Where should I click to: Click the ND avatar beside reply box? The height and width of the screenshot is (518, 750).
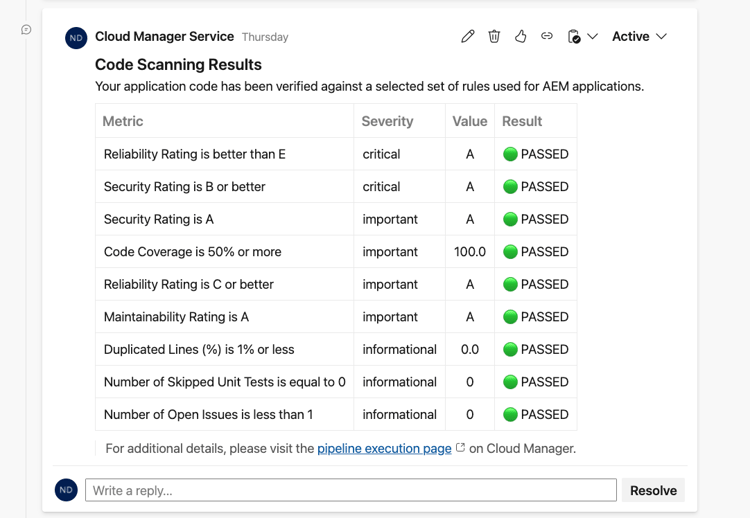(x=66, y=490)
